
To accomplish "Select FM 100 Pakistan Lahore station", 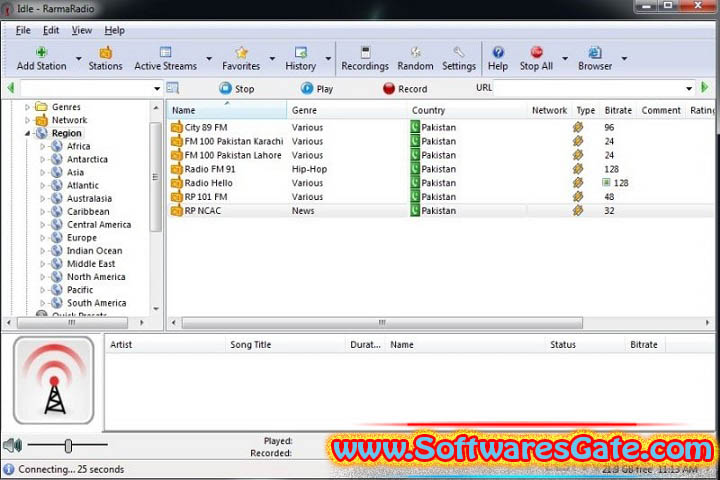I will (233, 155).
